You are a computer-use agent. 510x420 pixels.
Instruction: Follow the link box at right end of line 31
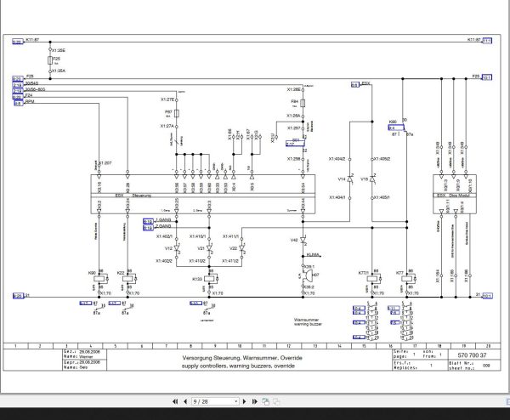pos(487,296)
